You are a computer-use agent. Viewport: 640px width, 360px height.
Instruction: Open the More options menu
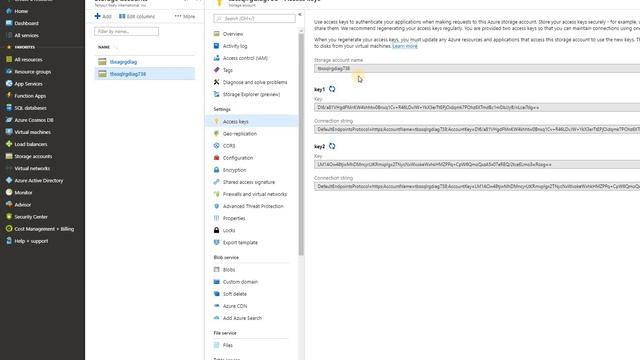tap(184, 16)
